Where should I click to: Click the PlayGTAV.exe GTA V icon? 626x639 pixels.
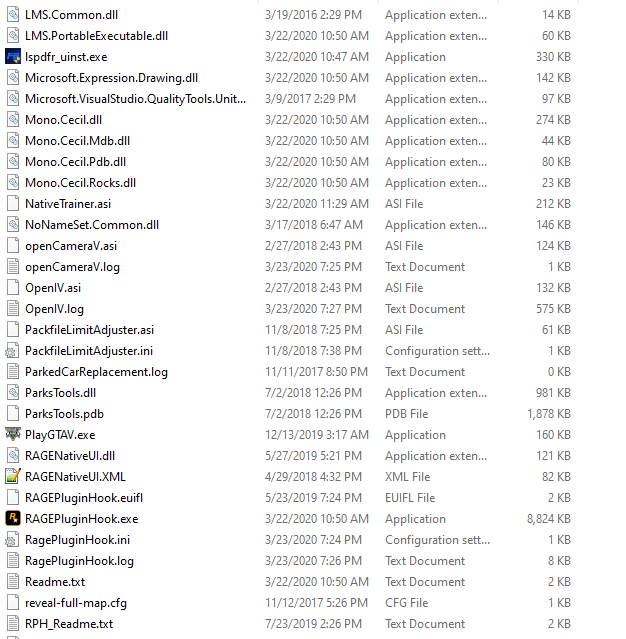(13, 434)
